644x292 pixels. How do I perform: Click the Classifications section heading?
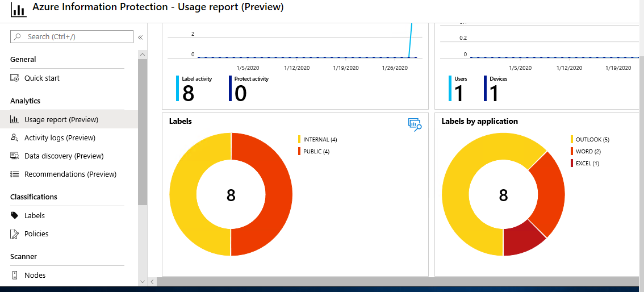click(x=34, y=197)
